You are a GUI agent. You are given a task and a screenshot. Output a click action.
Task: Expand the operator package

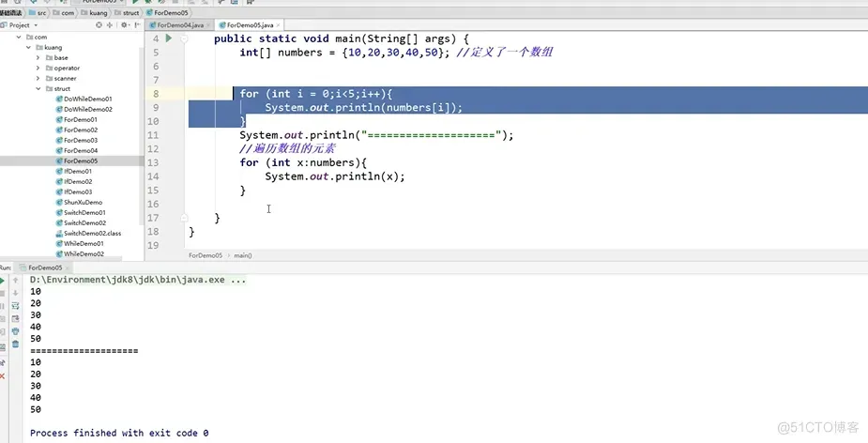(x=38, y=69)
